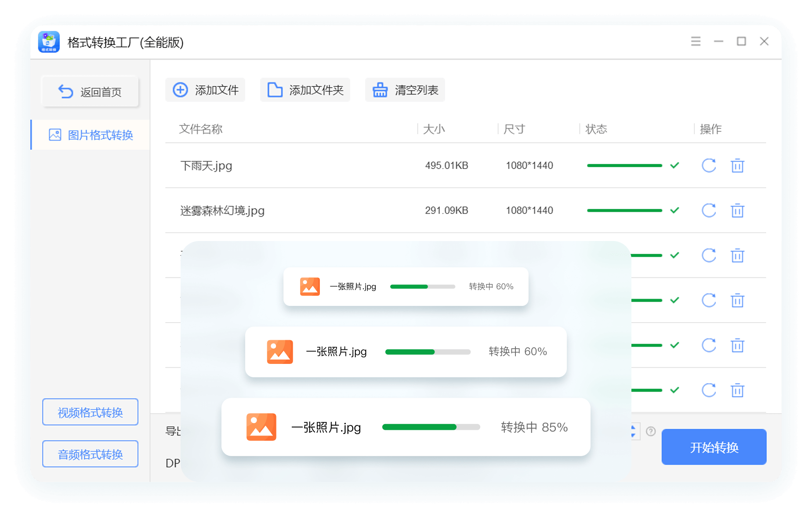Click the 开始转换 button

pyautogui.click(x=714, y=447)
